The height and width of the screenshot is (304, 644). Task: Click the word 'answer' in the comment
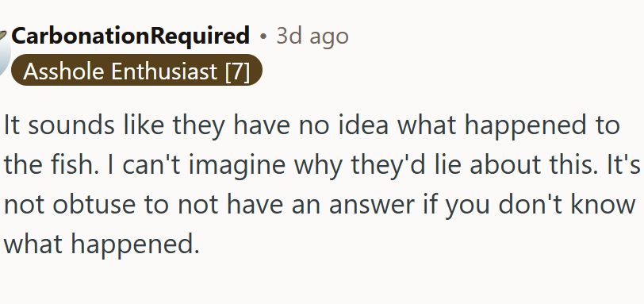coord(372,206)
